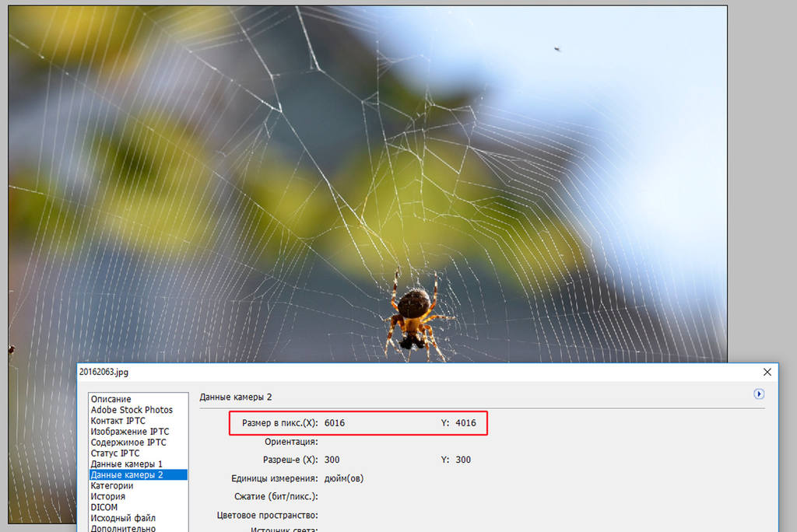This screenshot has width=797, height=532.
Task: Close the 20162063.jpg file info dialog
Action: pyautogui.click(x=767, y=372)
